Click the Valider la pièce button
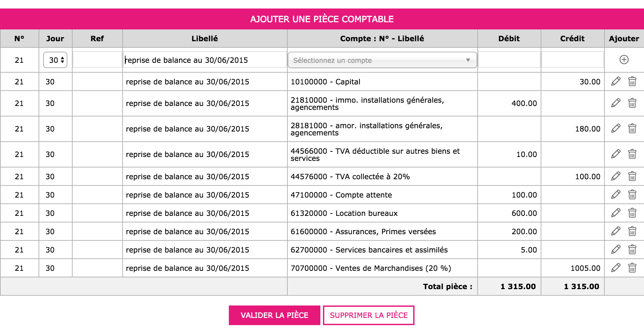This screenshot has height=331, width=644. pyautogui.click(x=274, y=315)
